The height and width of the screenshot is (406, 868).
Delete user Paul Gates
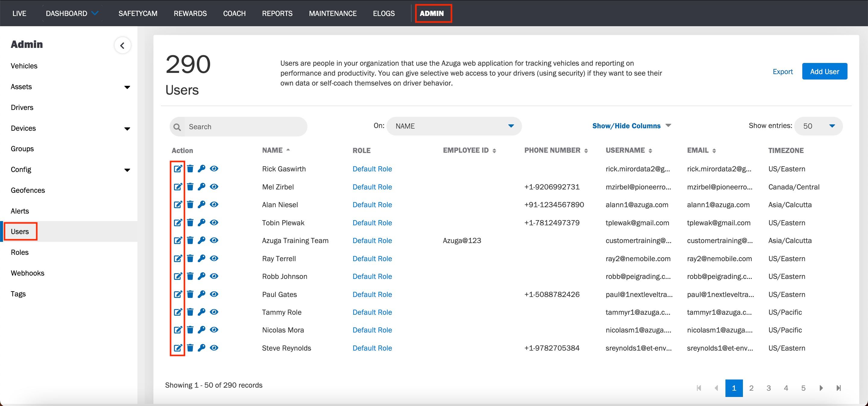click(190, 294)
